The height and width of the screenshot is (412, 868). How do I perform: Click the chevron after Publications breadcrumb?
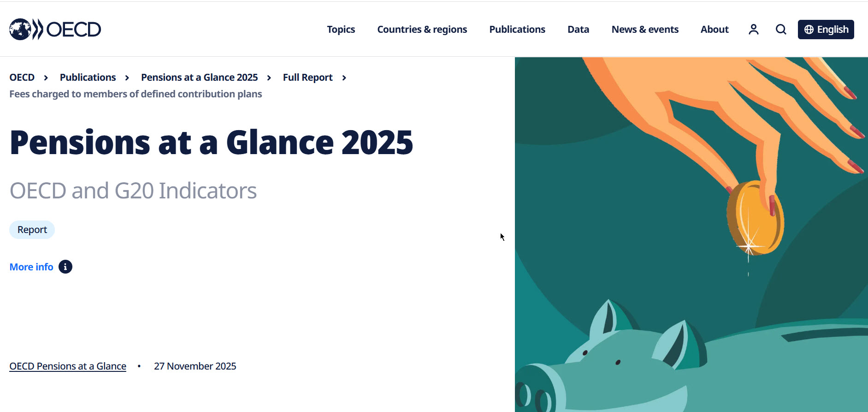127,78
